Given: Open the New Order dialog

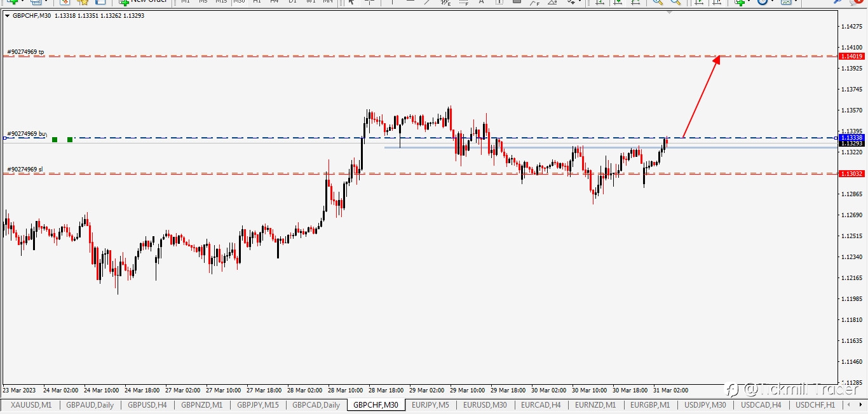Looking at the screenshot, I should [x=144, y=2].
